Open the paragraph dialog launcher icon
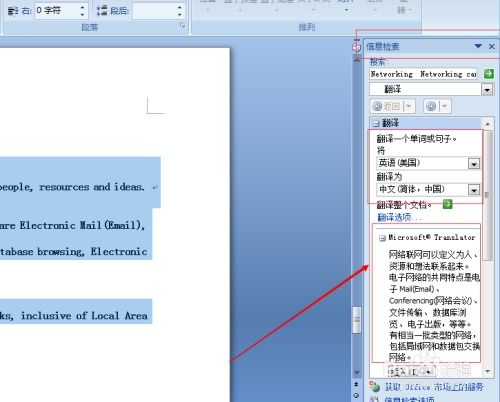Viewport: 500px width, 402px height. pos(183,26)
